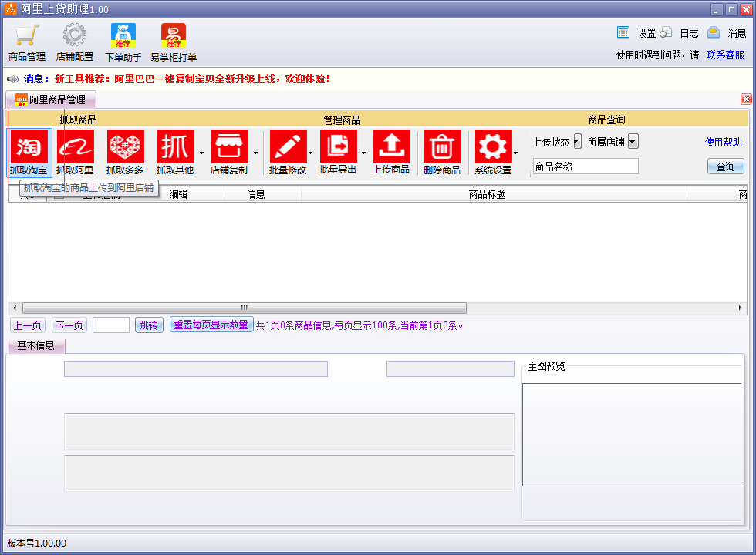Click horizontal scrollbar thumb of product list
Screen dimensions: 756x555
(x=245, y=308)
